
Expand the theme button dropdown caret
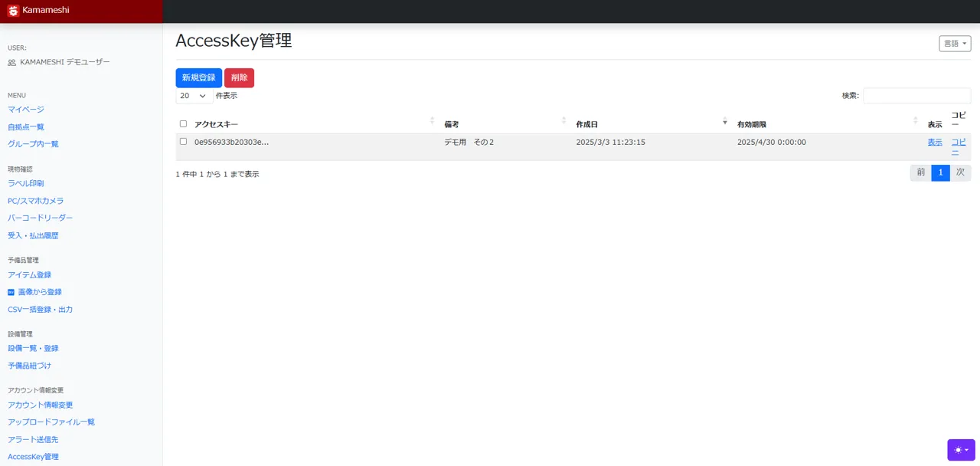point(966,450)
